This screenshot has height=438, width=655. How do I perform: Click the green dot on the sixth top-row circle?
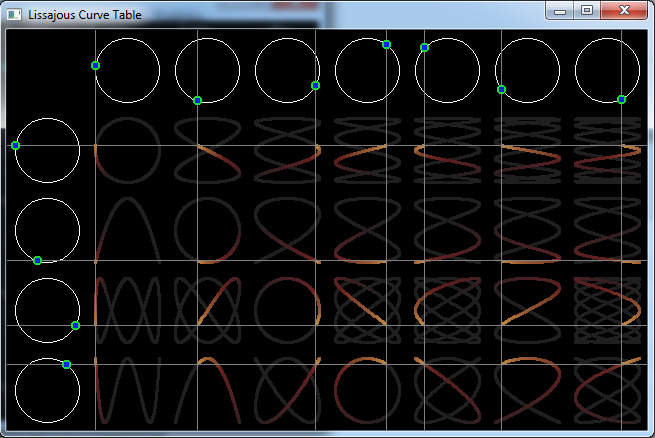(x=501, y=89)
